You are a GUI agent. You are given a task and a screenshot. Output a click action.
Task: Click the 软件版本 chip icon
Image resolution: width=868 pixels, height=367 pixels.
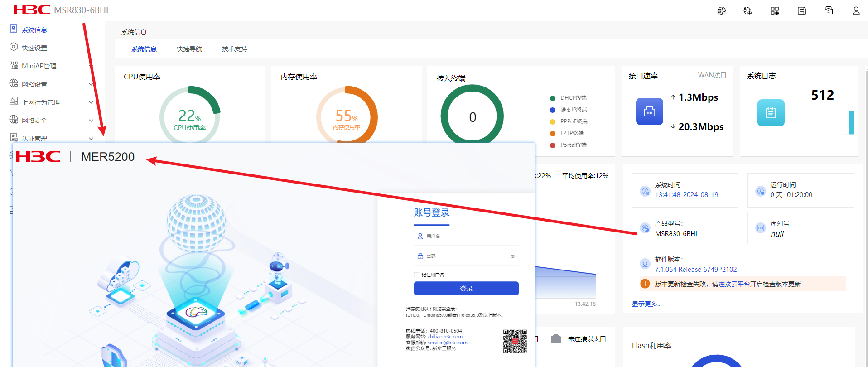pos(645,263)
